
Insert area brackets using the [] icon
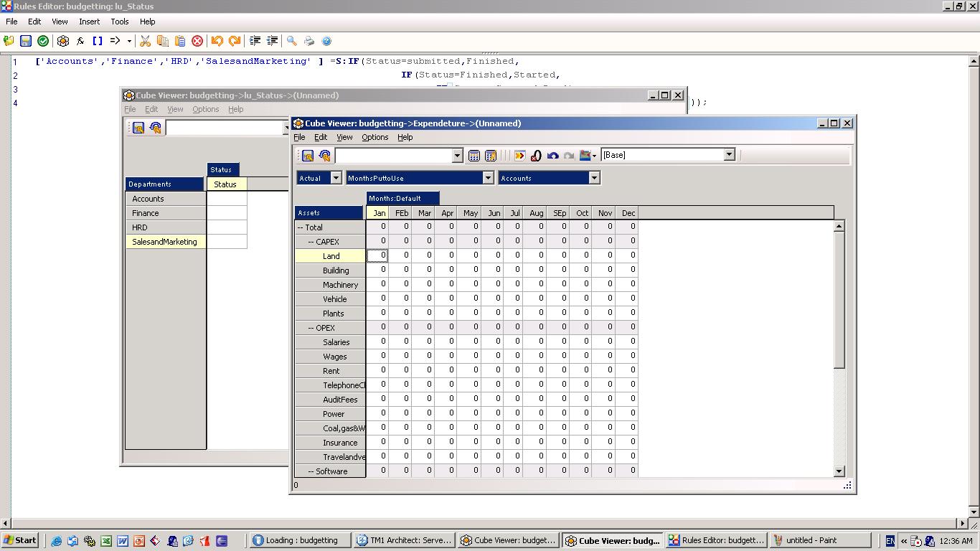coord(98,41)
